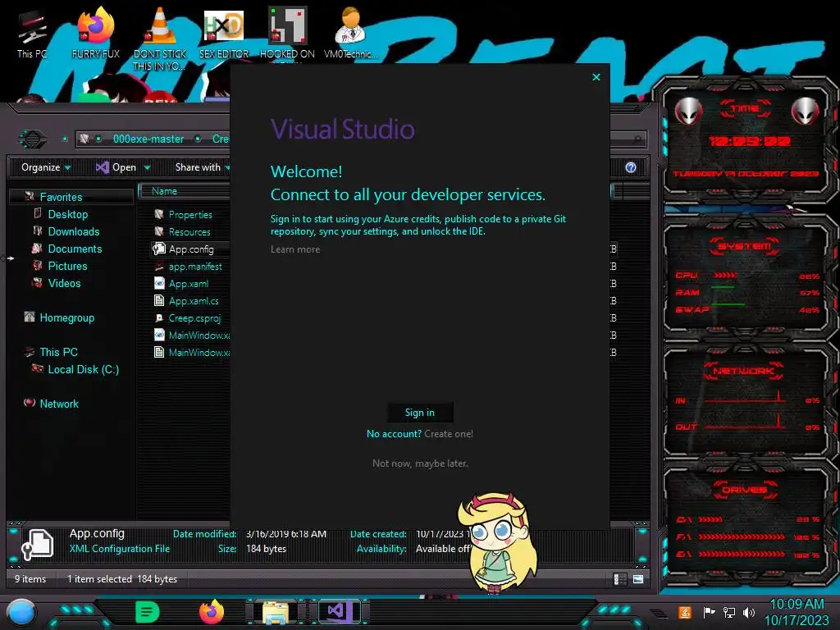Viewport: 840px width, 630px height.
Task: Open the volume speaker tray icon
Action: [x=749, y=612]
